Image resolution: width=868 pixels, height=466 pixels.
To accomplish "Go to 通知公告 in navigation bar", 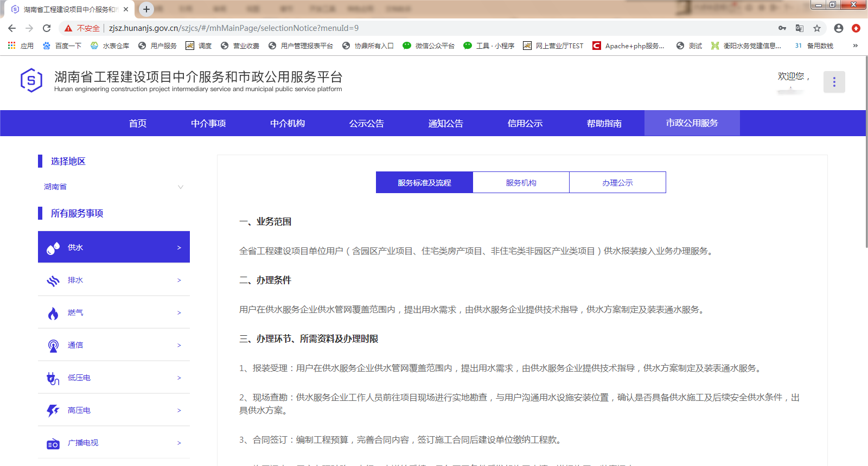I will click(445, 124).
